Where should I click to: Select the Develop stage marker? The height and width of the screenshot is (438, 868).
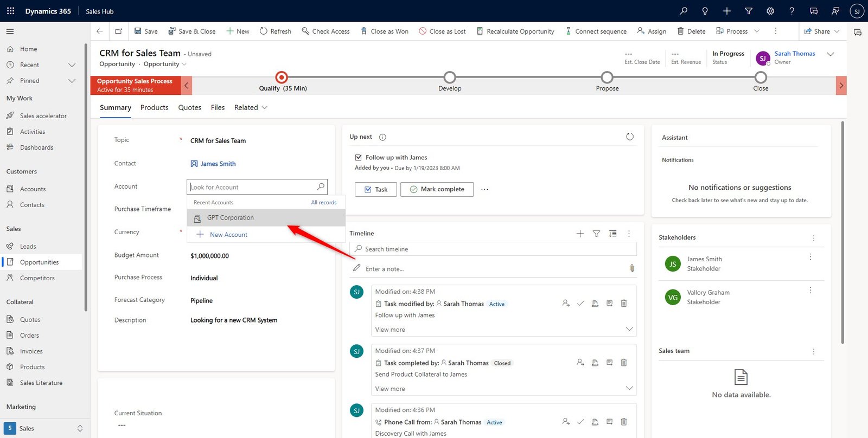click(x=450, y=78)
